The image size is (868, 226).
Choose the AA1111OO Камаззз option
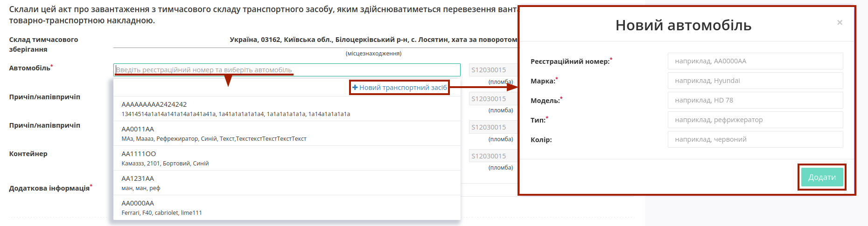click(287, 158)
